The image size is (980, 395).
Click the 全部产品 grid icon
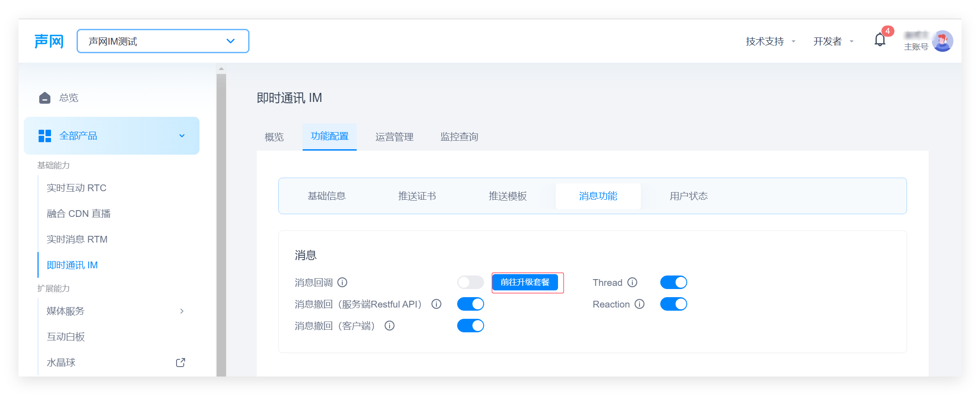coord(45,136)
